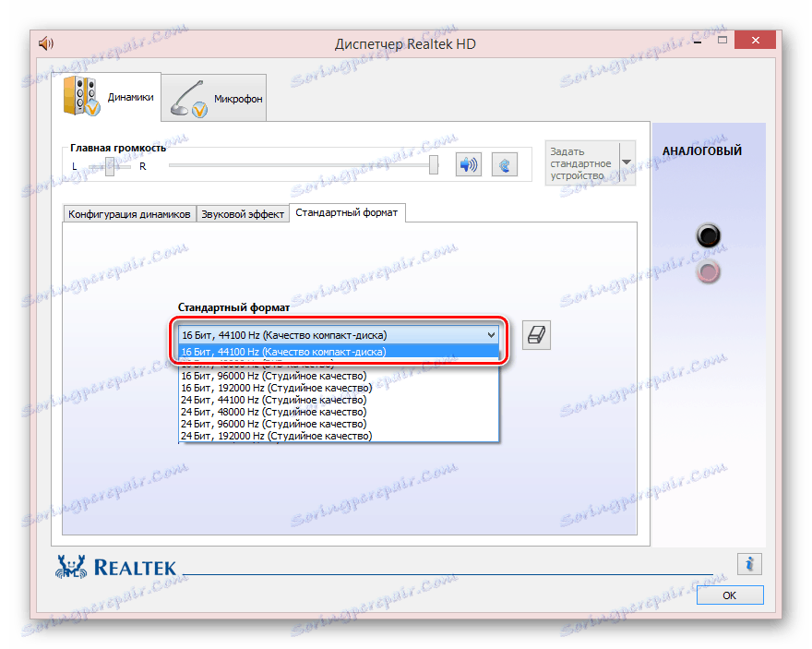Close the Realtek HD manager window
This screenshot has width=812, height=649.
coord(755,40)
